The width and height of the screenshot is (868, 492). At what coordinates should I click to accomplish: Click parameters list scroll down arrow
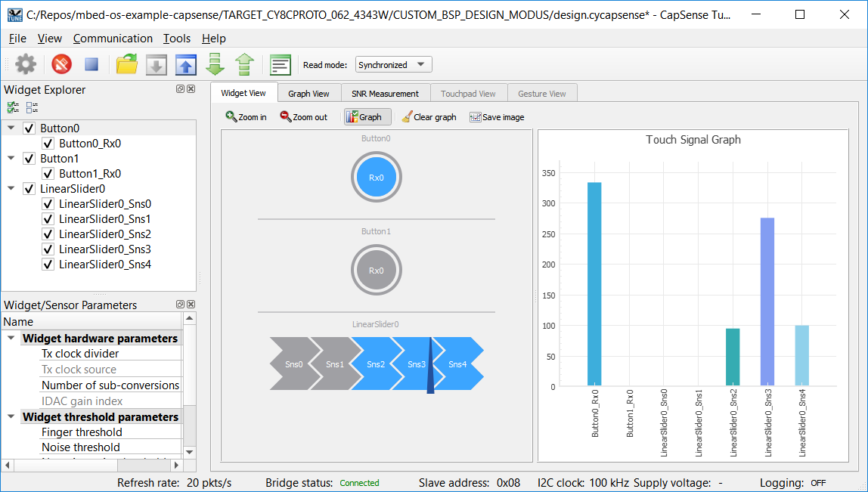coord(189,453)
